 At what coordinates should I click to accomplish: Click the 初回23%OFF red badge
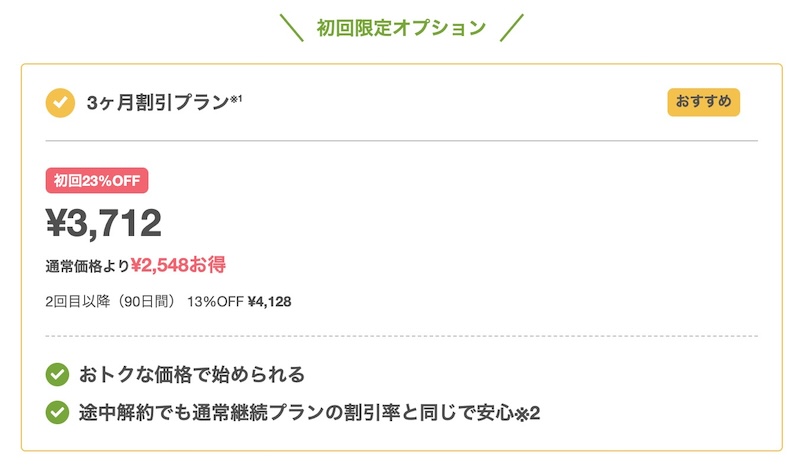click(97, 181)
